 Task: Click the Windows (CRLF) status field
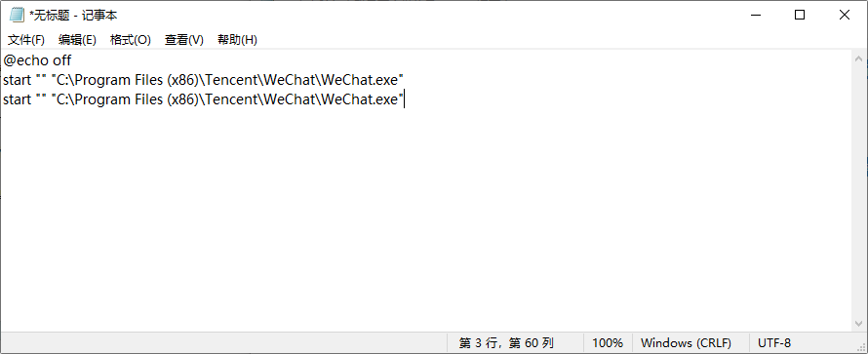pyautogui.click(x=686, y=343)
